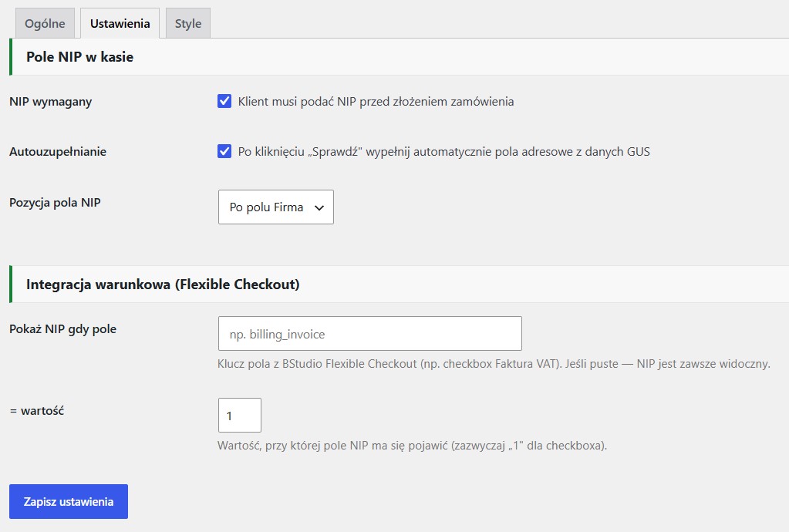
Task: Click the 'Integracja warunkowa (Flexible Checkout)' heading
Action: [163, 285]
